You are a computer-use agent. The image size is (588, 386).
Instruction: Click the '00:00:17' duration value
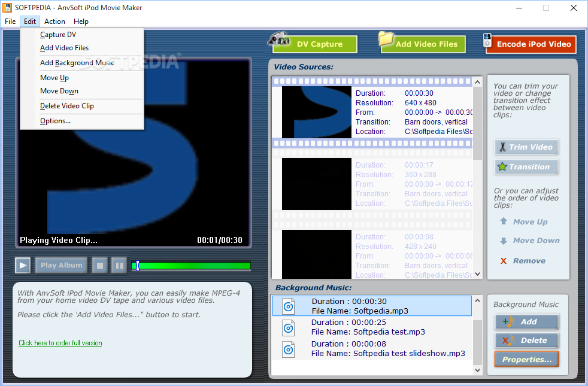(419, 165)
